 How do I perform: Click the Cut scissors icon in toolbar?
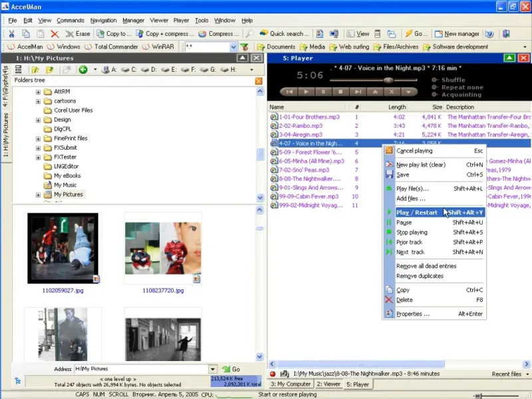click(x=11, y=34)
